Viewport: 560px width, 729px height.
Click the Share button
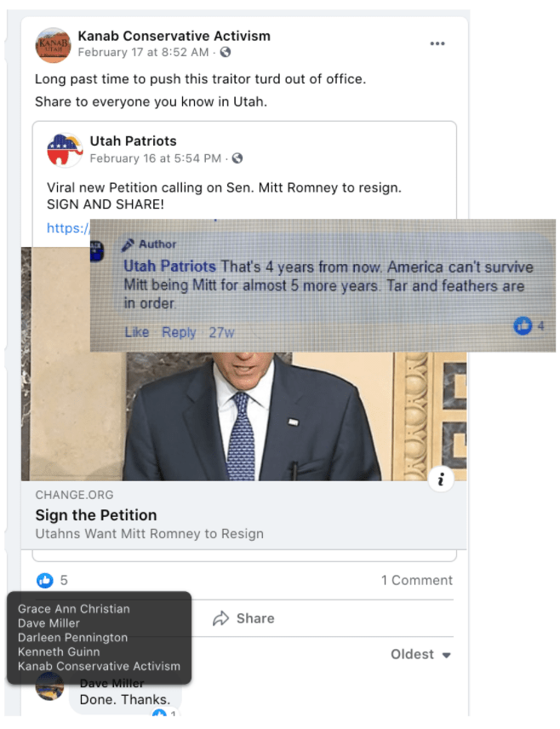[x=243, y=618]
